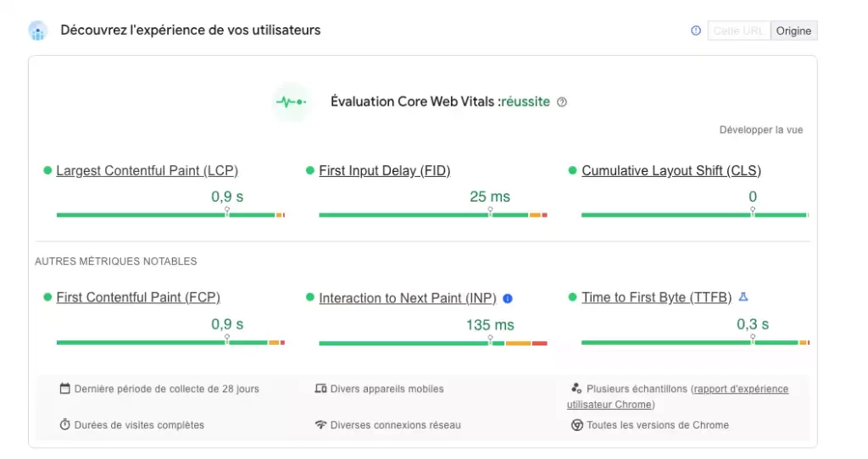868x459 pixels.
Task: Open the First Input Delay (FID) link
Action: point(385,171)
